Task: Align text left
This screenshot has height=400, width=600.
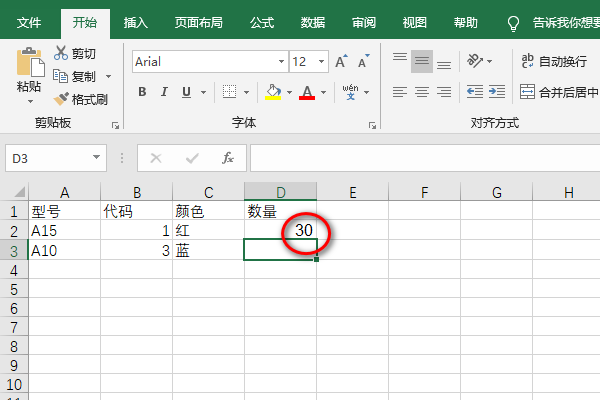Action: tap(399, 92)
